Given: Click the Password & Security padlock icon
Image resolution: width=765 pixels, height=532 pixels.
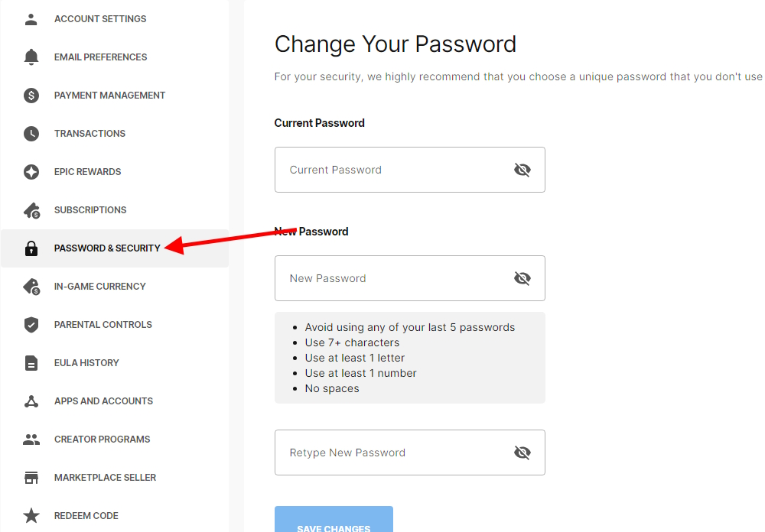Looking at the screenshot, I should [31, 248].
